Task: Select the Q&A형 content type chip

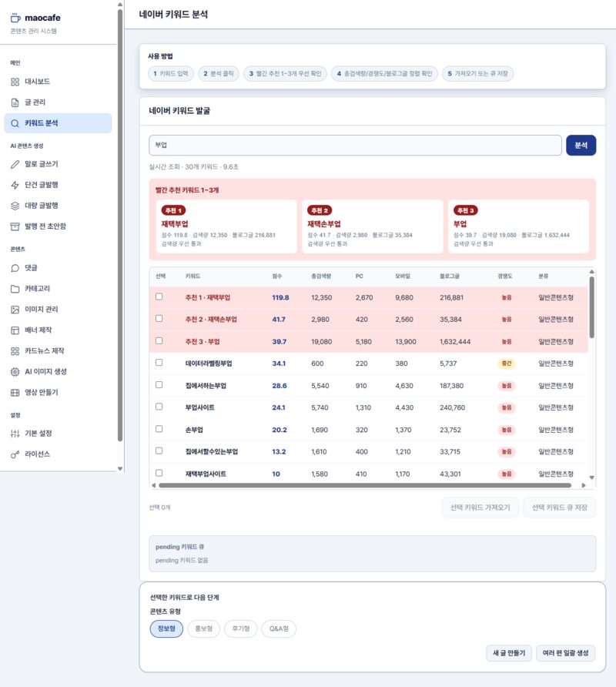Action: click(x=279, y=628)
